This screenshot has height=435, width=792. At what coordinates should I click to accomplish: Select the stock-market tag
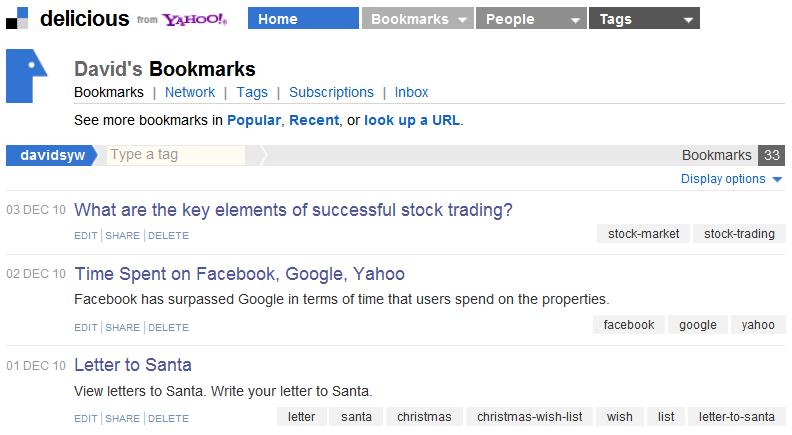(644, 234)
